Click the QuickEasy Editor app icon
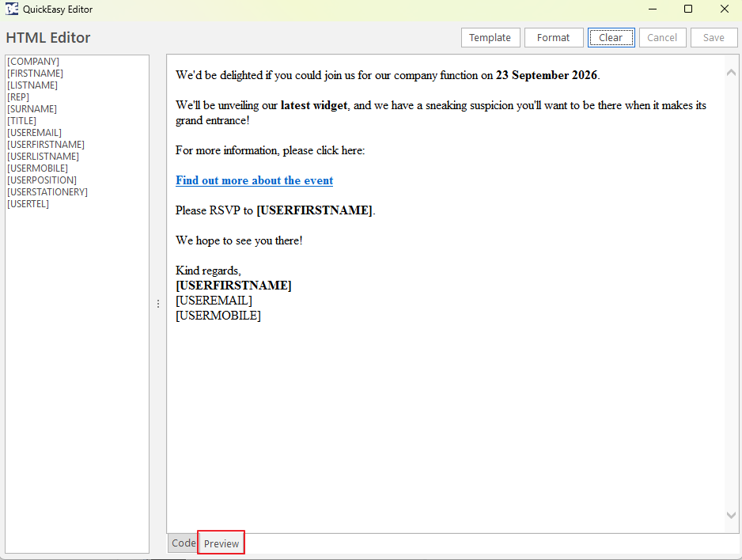The image size is (742, 560). pos(12,9)
